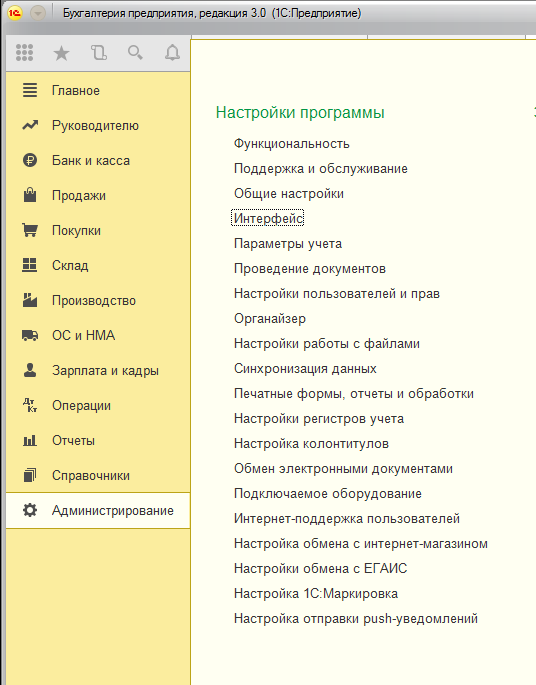Open the Справочники section
This screenshot has width=536, height=685.
pyautogui.click(x=98, y=475)
